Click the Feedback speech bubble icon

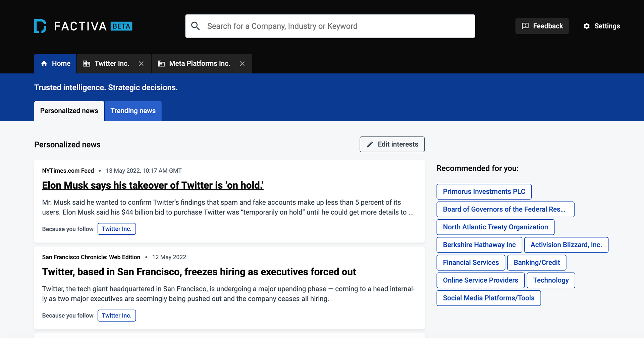coord(525,26)
